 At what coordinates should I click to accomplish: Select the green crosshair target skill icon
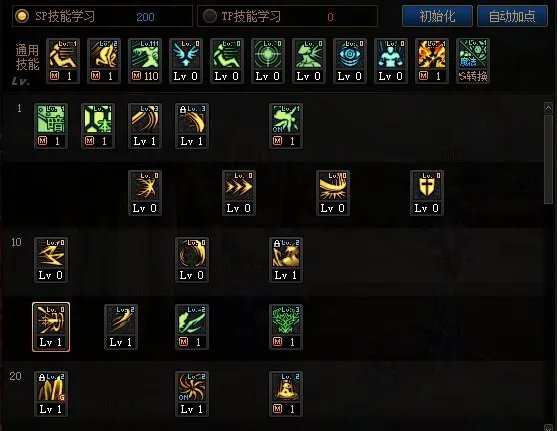tap(268, 61)
